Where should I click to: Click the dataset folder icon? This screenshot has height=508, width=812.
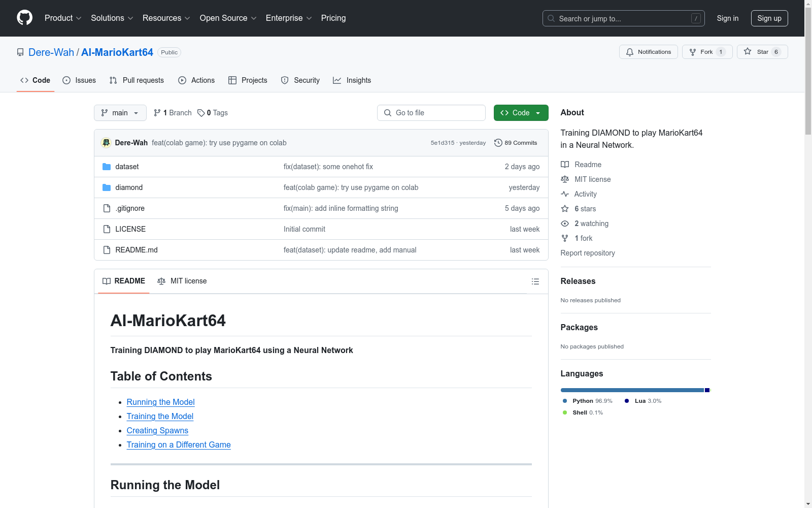click(107, 167)
